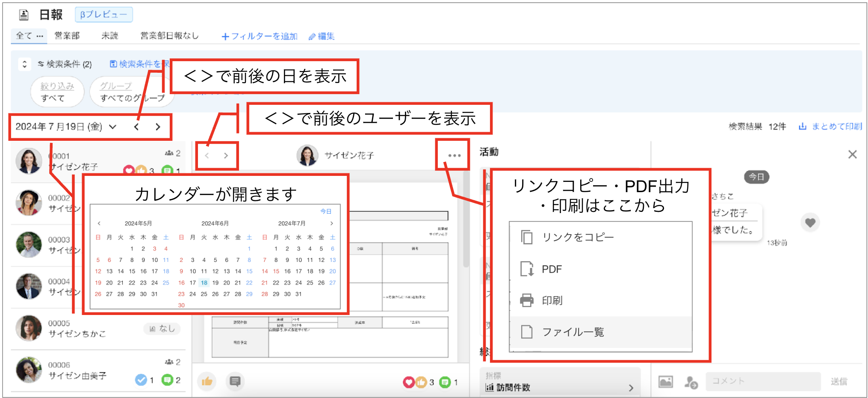Open the ellipsis beside the 全て tab
The height and width of the screenshot is (398, 868).
(40, 36)
